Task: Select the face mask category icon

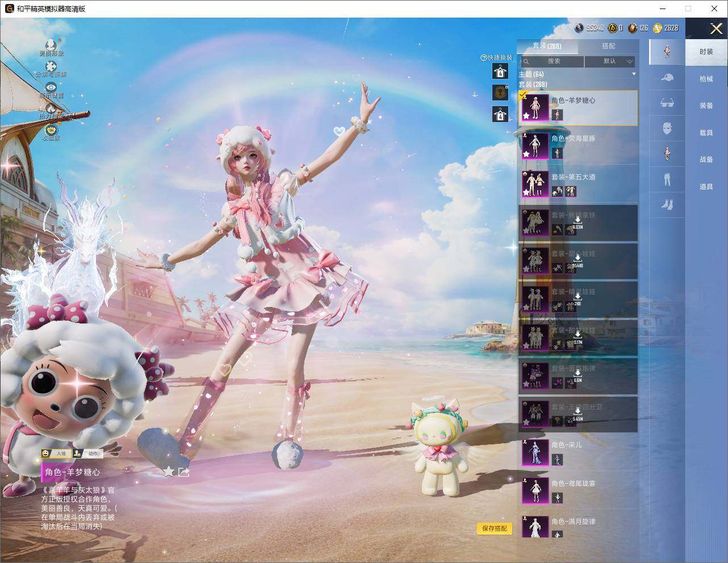Action: coord(667,128)
